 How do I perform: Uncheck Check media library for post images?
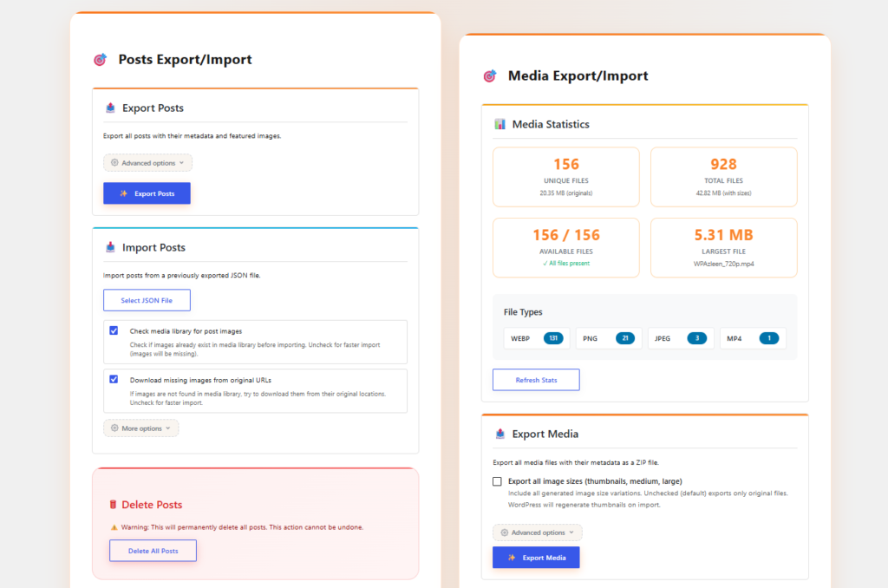(x=114, y=330)
